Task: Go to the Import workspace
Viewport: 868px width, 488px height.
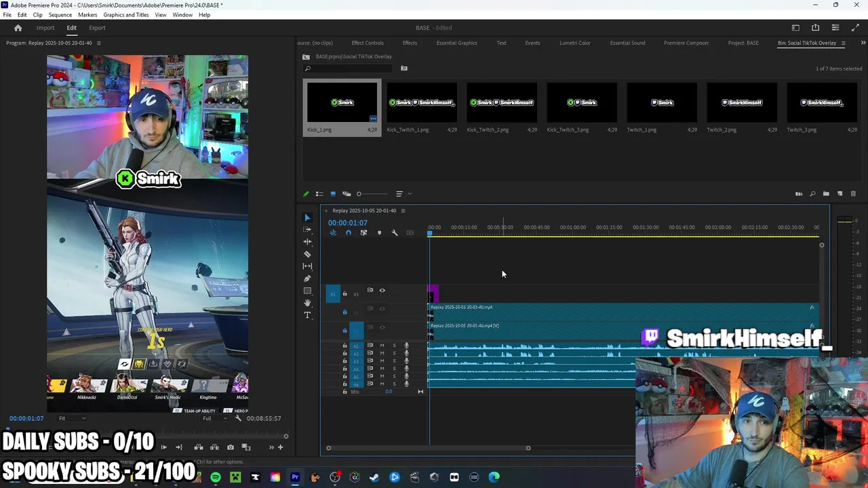Action: [x=45, y=28]
